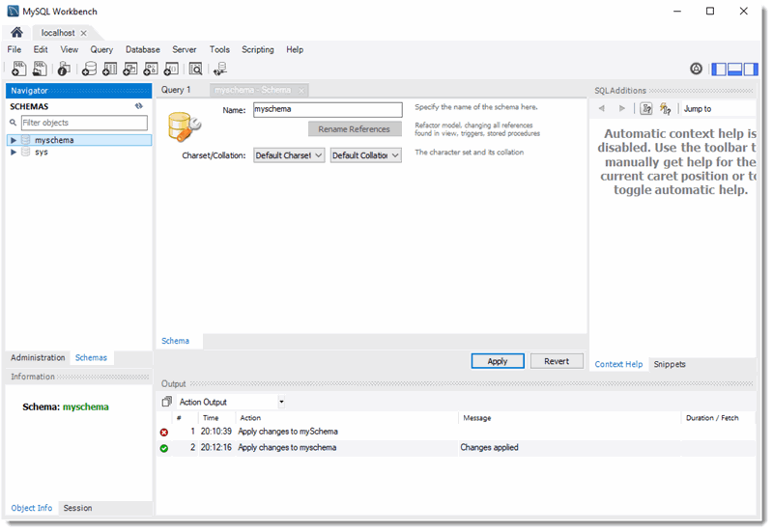
Task: Open the Home screen tab icon
Action: click(x=16, y=33)
